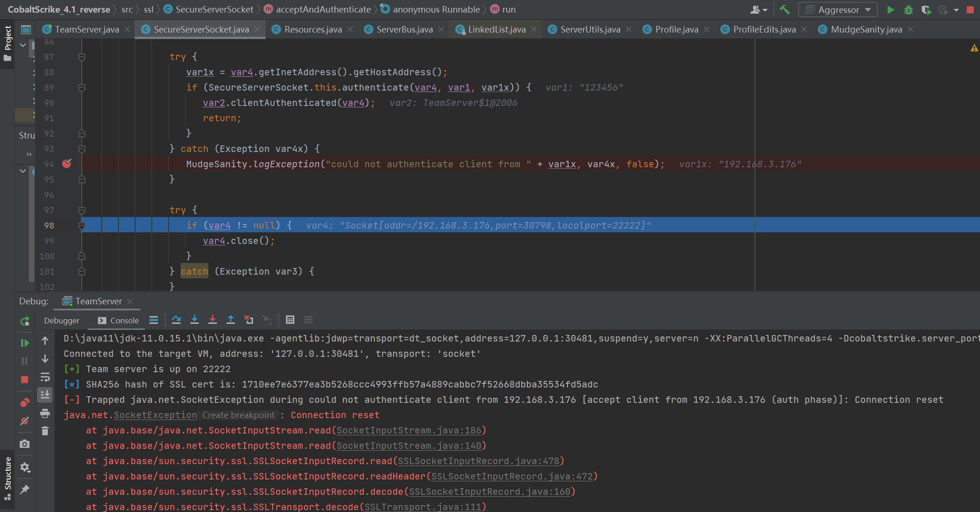980x512 pixels.
Task: Clear all console output trash icon
Action: coord(45,431)
